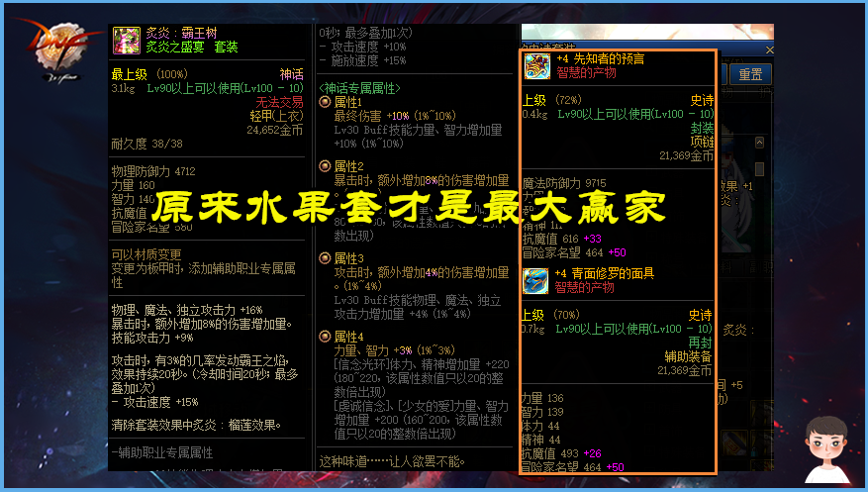The image size is (868, 492).
Task: Click the 封装 label
Action: (x=702, y=128)
